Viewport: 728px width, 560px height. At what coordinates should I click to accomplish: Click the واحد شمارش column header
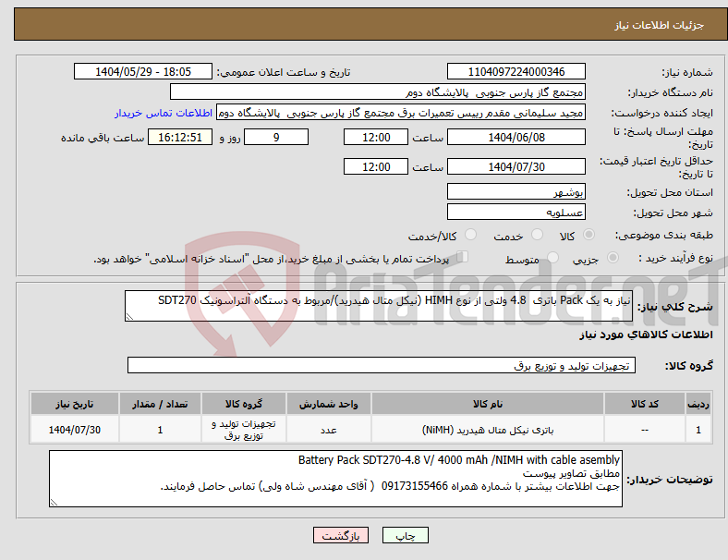(x=328, y=404)
